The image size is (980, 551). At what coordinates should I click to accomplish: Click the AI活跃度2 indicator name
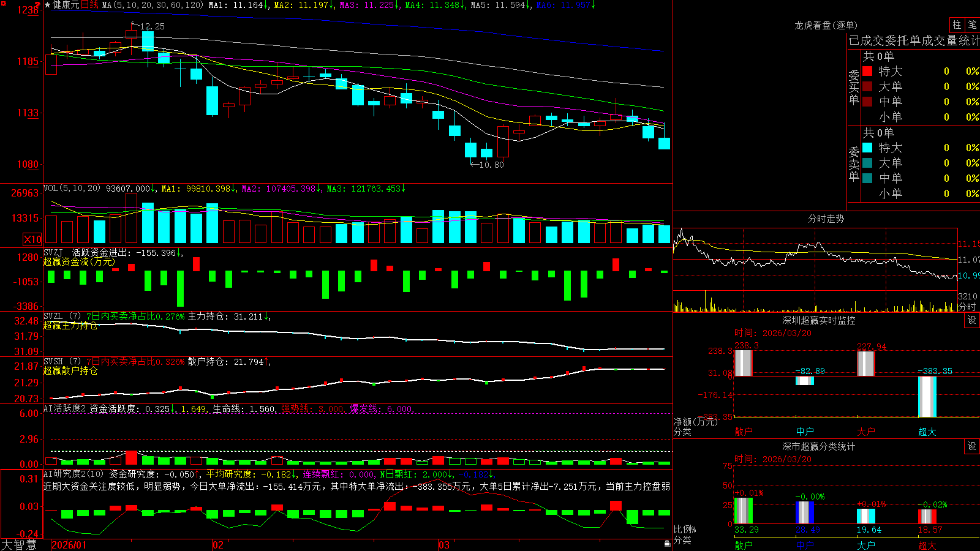(64, 408)
